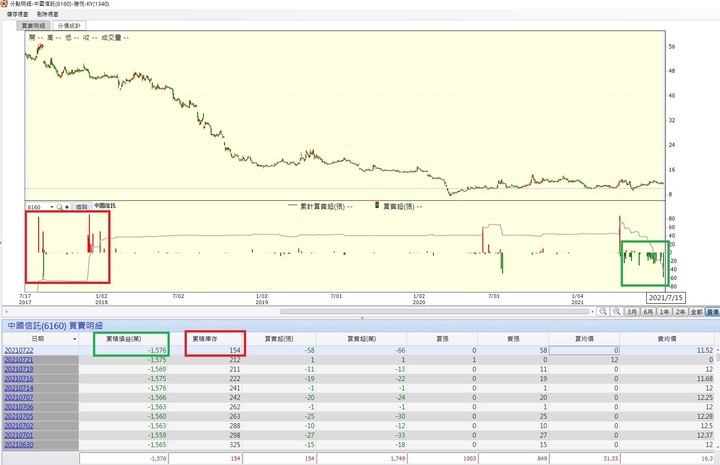Sort by 買張 column header
The height and width of the screenshot is (465, 720).
[442, 339]
